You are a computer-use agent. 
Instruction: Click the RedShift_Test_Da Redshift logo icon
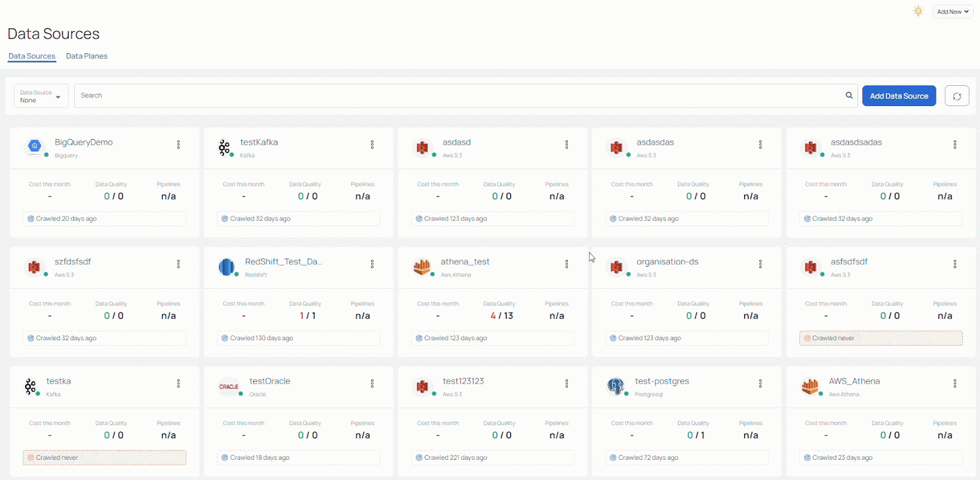point(227,267)
